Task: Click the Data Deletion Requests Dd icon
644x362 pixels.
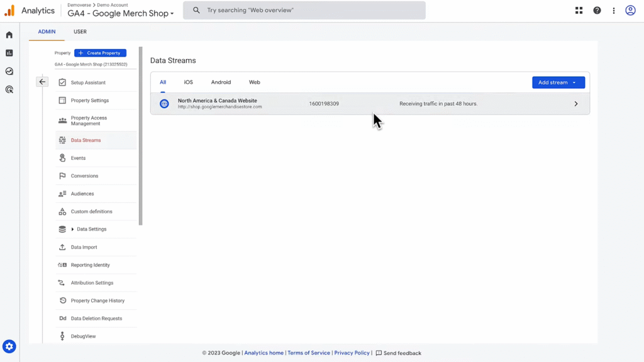Action: pyautogui.click(x=62, y=319)
